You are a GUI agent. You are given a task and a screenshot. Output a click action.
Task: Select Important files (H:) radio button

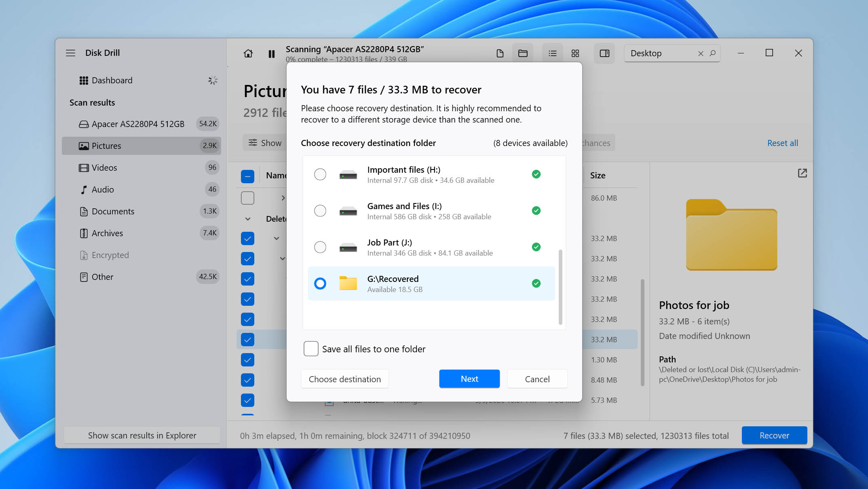tap(320, 174)
